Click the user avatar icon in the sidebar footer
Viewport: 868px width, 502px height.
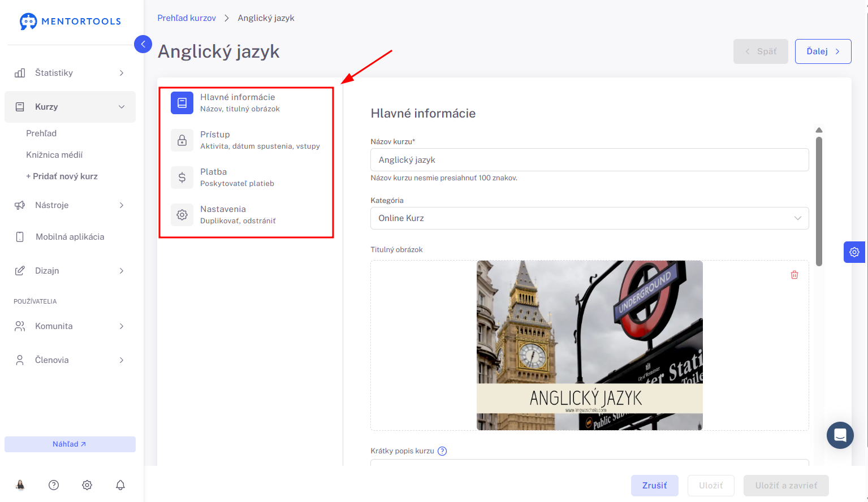[x=20, y=485]
